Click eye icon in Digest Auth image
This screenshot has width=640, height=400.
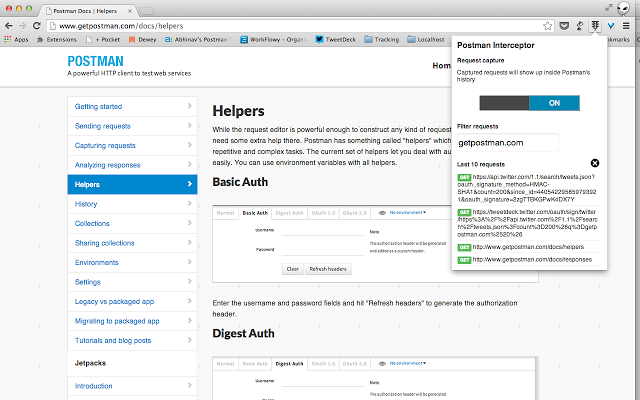(x=382, y=364)
